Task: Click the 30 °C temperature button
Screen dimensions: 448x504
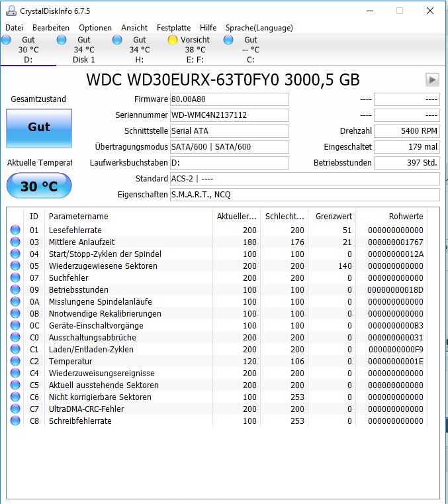Action: point(39,185)
